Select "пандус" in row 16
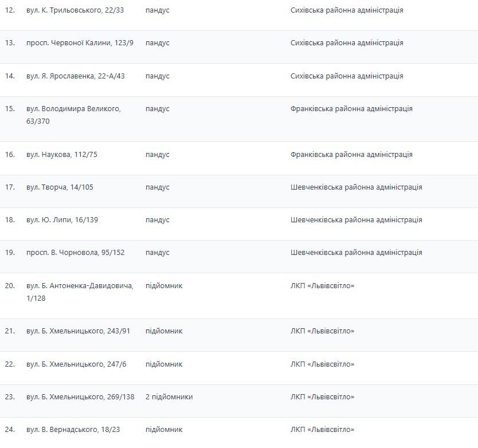The width and height of the screenshot is (478, 448). click(x=158, y=155)
